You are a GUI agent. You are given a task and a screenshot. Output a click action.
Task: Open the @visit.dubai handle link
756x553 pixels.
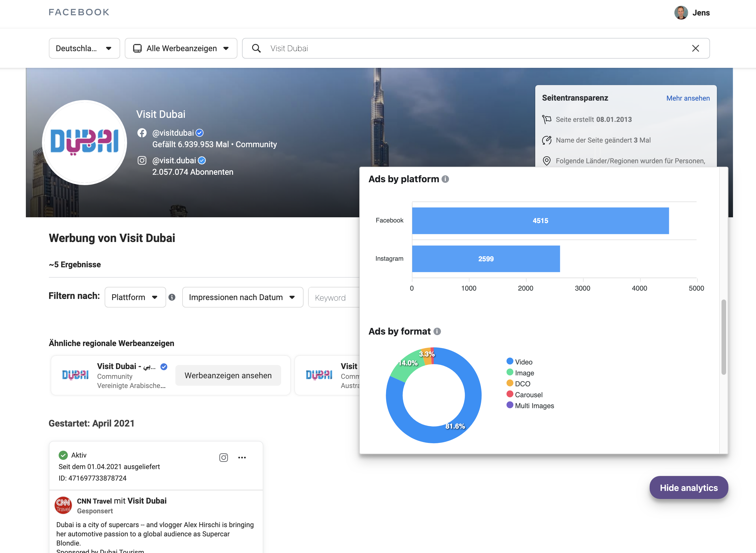(x=174, y=160)
